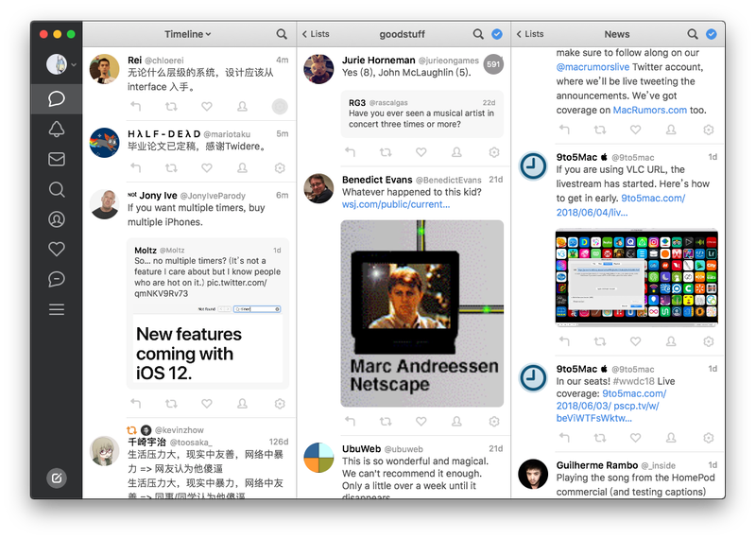The image size is (756, 539).
Task: Toggle the goodstuff column blue checkmark
Action: (497, 34)
